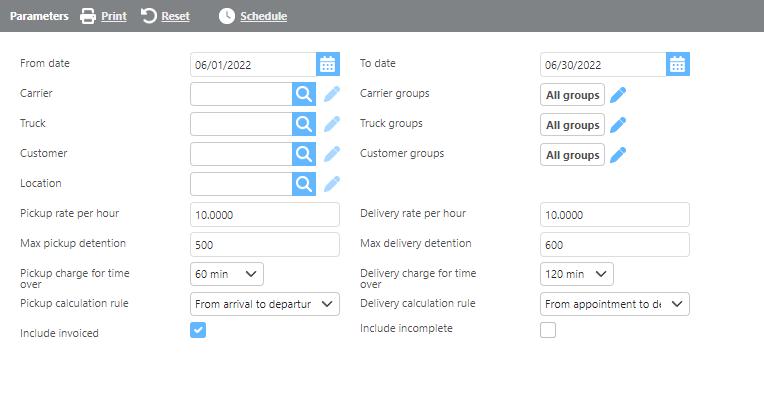Click the All groups button for Carrier groups
Screen dimensions: 764x403
pyautogui.click(x=573, y=95)
